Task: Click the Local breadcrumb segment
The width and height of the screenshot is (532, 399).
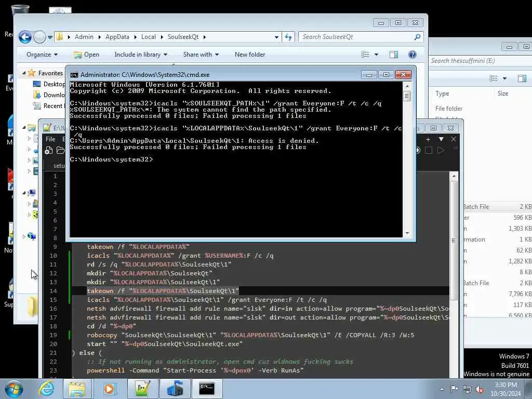Action: click(148, 37)
